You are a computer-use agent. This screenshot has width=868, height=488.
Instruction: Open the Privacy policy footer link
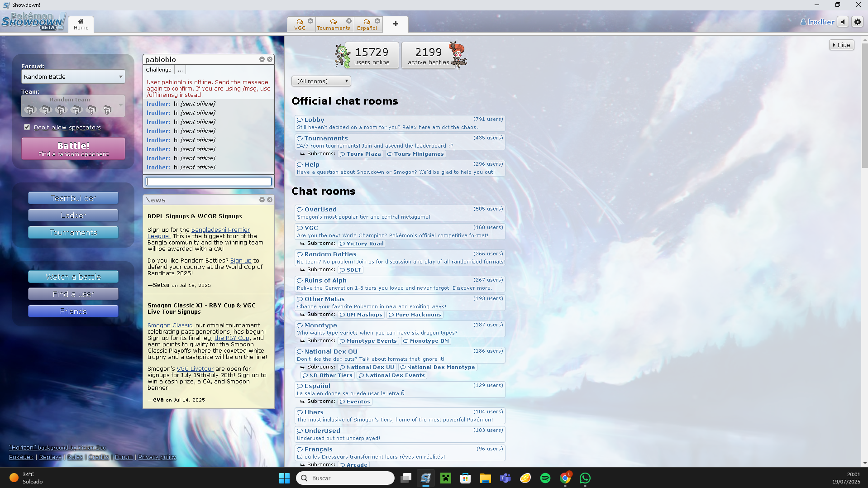click(157, 457)
